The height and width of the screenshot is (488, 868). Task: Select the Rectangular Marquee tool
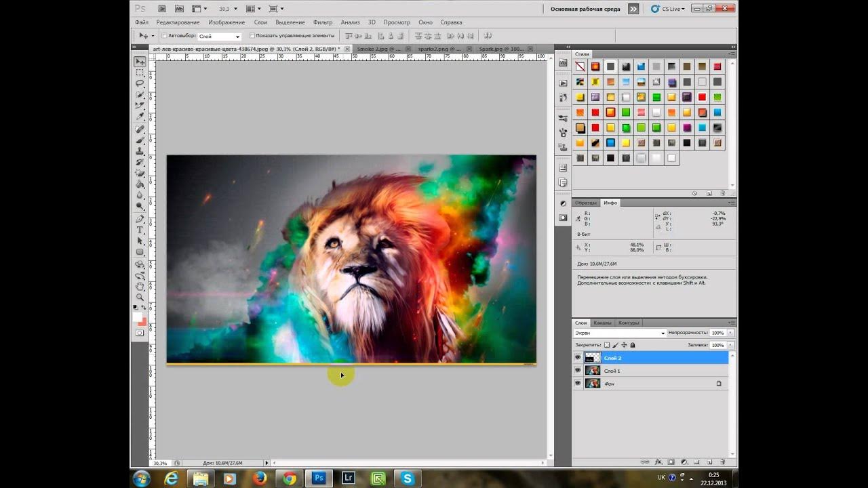(x=140, y=73)
